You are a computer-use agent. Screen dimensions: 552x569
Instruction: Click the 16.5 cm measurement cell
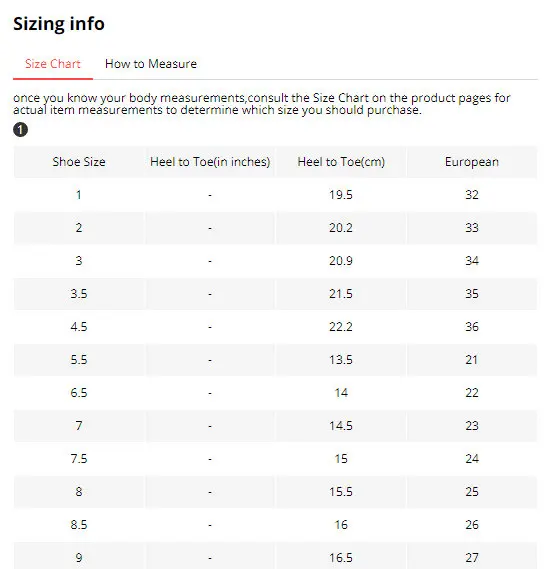341,557
